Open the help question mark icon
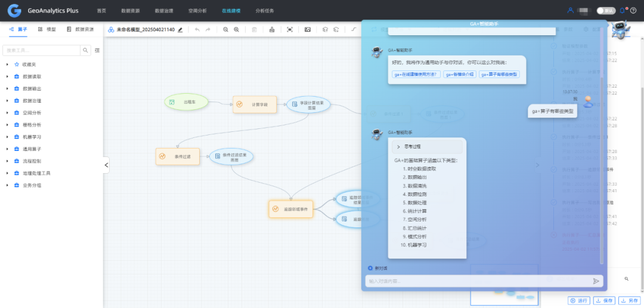644x308 pixels. 633,11
